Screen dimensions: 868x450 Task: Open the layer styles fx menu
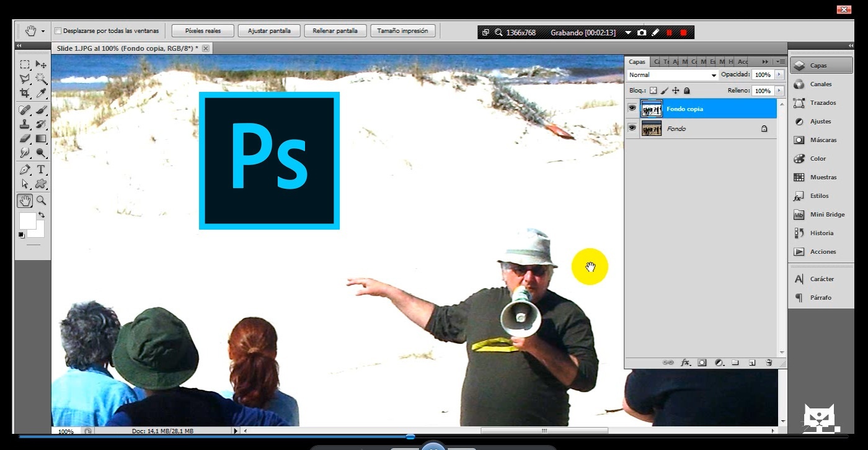[x=685, y=362]
